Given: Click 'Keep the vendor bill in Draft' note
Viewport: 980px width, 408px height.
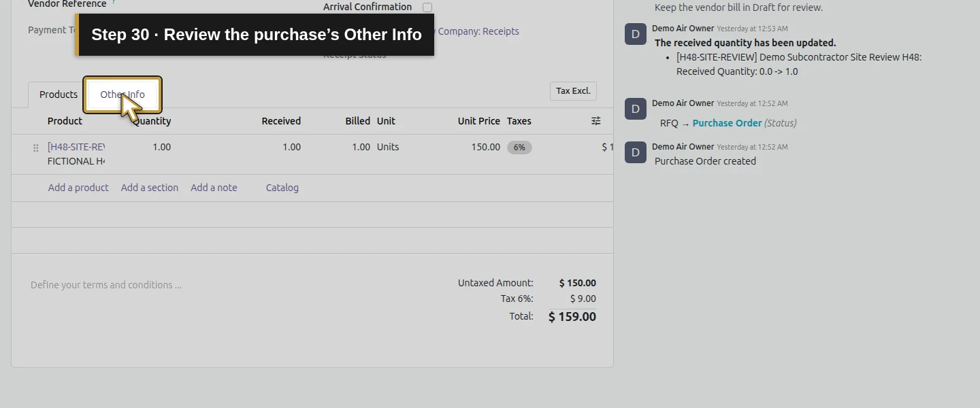Looking at the screenshot, I should point(738,7).
